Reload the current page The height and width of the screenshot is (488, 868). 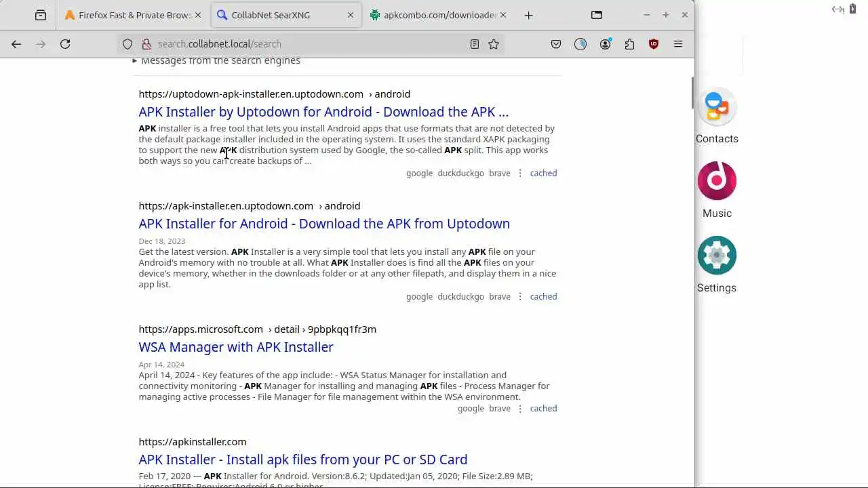point(65,44)
